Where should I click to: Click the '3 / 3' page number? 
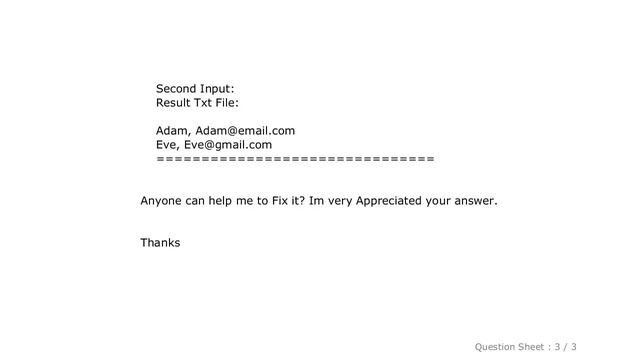point(565,347)
